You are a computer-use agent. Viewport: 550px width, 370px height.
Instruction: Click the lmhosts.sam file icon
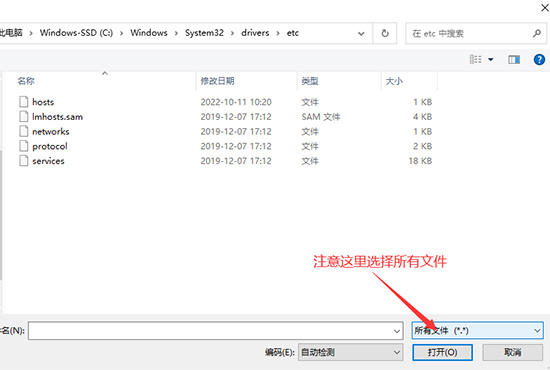24,116
